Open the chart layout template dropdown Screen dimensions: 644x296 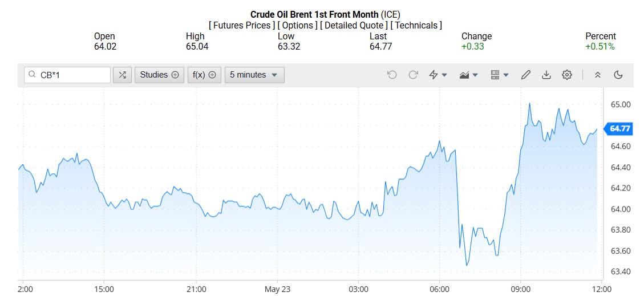pyautogui.click(x=500, y=75)
